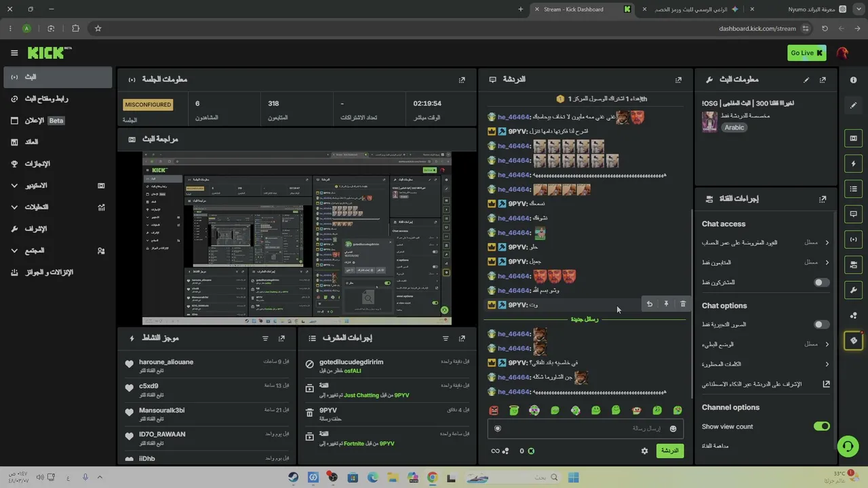868x488 pixels.
Task: Expand المتابعون فقط followers-only option
Action: tap(766, 262)
